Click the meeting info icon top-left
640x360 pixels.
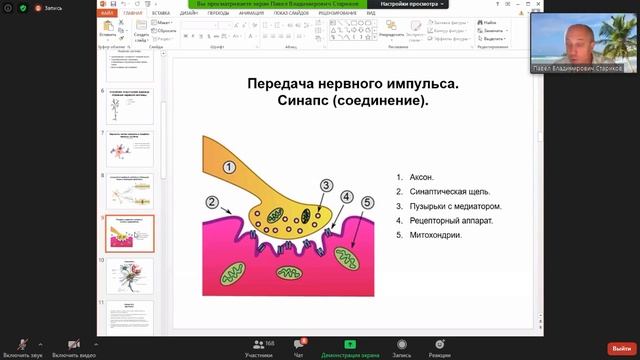click(x=8, y=8)
